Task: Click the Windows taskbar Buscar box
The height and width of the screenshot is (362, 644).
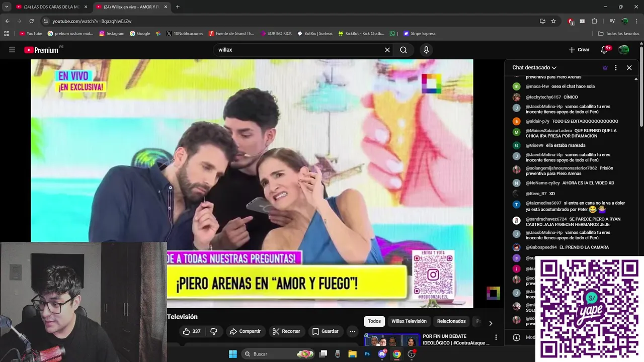Action: 278,354
